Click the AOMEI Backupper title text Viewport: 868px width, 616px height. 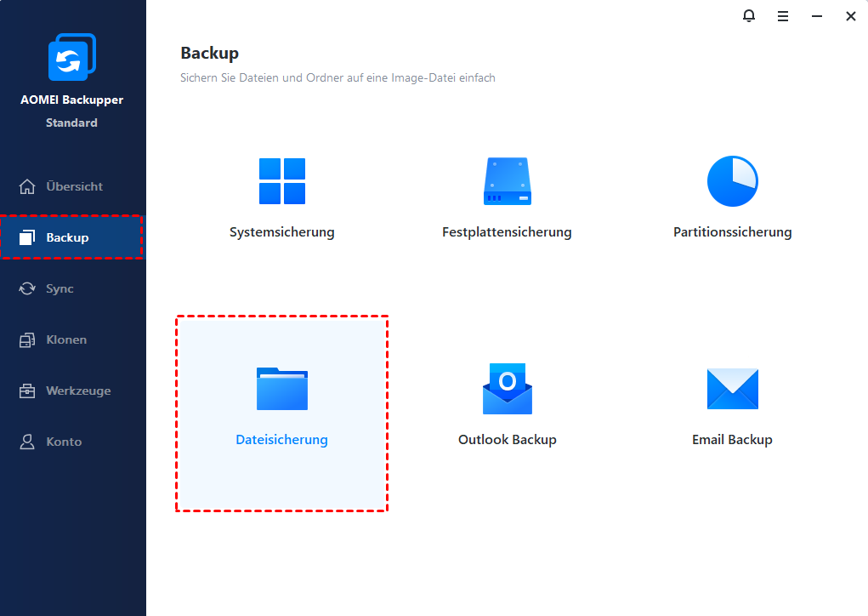[72, 100]
